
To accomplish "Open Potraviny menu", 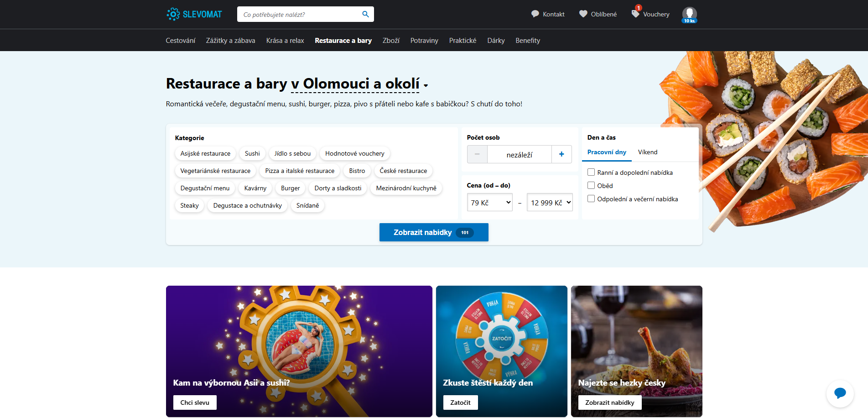I will point(424,41).
